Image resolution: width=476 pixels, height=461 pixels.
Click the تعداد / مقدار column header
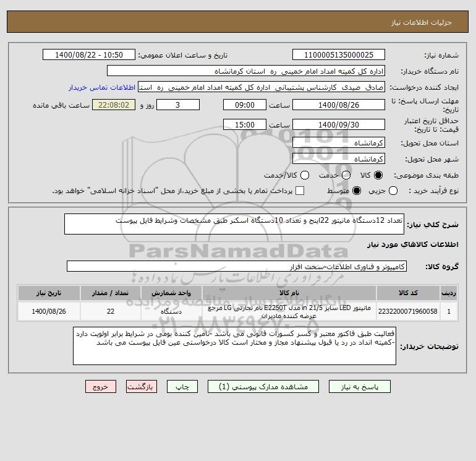[x=111, y=293]
